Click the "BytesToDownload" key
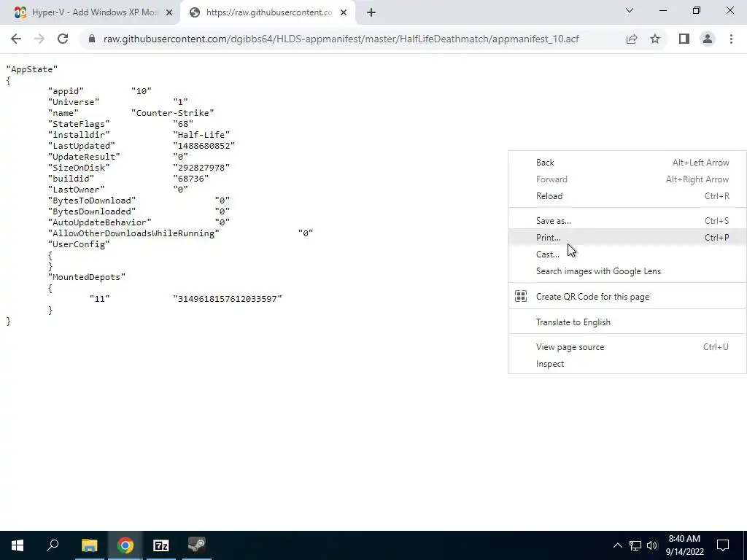This screenshot has width=747, height=560. tap(91, 200)
